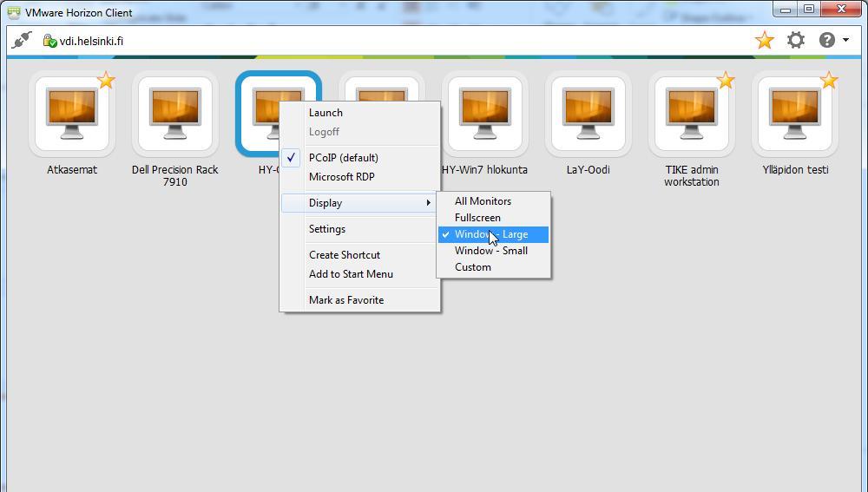Select the Atkasemat desktop icon
The image size is (868, 492).
click(72, 114)
